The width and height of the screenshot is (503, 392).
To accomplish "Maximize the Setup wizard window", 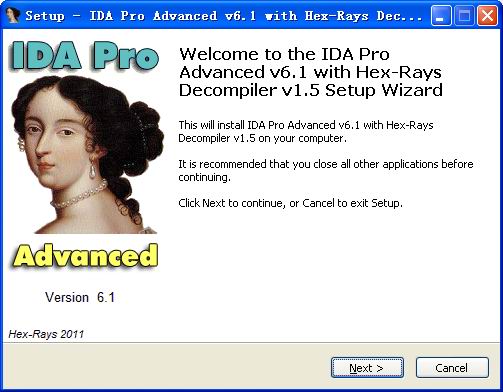I will pyautogui.click(x=464, y=15).
